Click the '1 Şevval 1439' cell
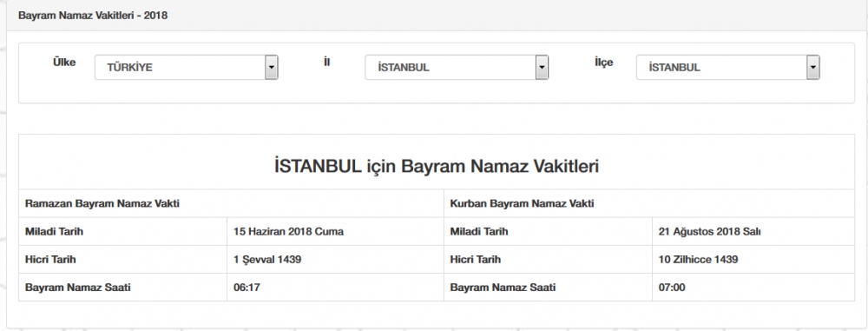The width and height of the screenshot is (868, 331). pyautogui.click(x=335, y=259)
